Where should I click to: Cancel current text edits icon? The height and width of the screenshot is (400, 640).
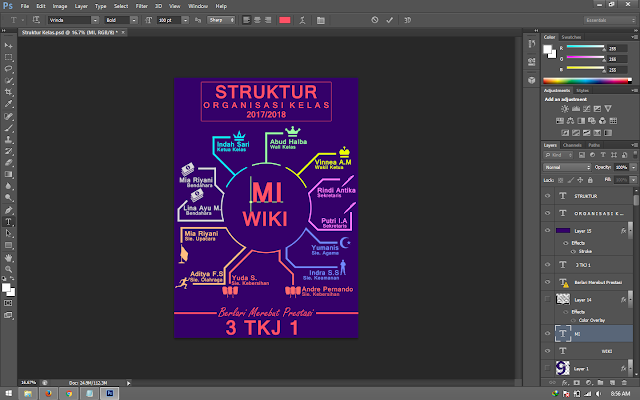374,18
